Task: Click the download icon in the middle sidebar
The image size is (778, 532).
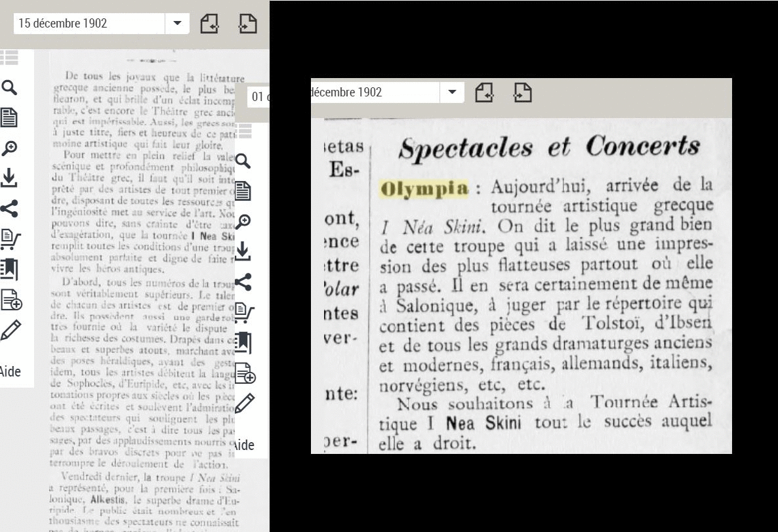Action: (x=243, y=251)
